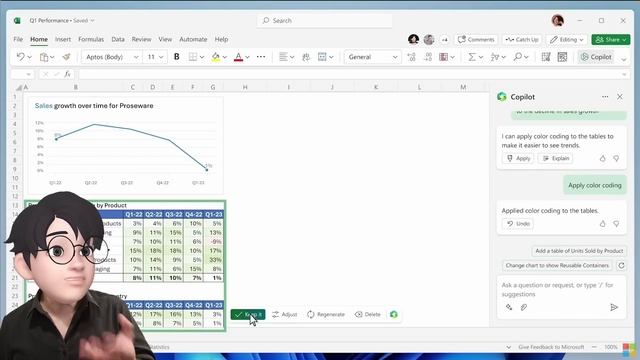640x360 pixels.
Task: Thumbs down the applied color coding reply
Action: [x=616, y=224]
